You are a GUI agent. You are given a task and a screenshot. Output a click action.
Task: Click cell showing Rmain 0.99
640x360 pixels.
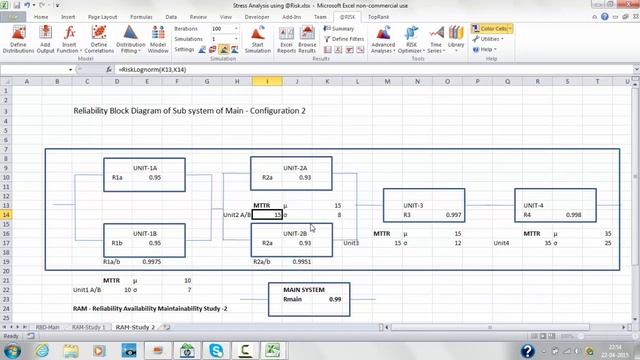click(335, 299)
